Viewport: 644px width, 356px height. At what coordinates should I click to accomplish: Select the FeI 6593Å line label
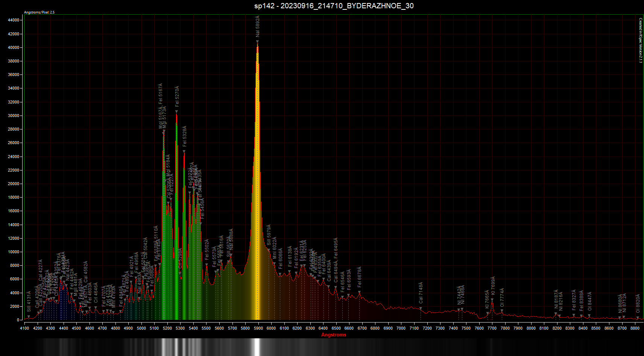[349, 279]
